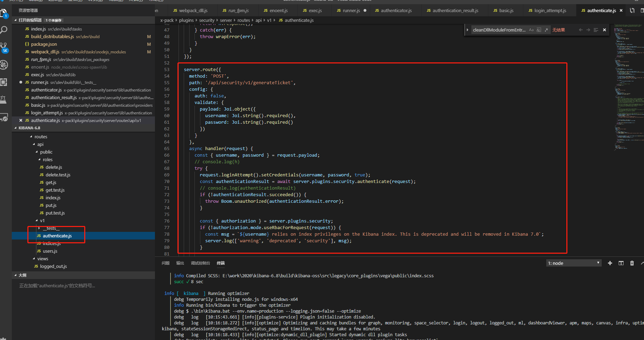
Task: Kill the terminal with trash icon
Action: point(632,263)
